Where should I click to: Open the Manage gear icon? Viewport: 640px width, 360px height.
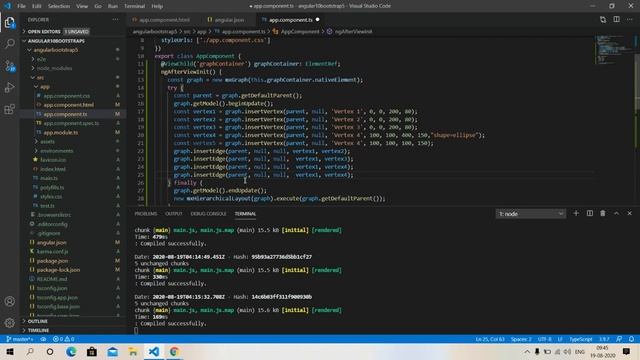coord(10,323)
